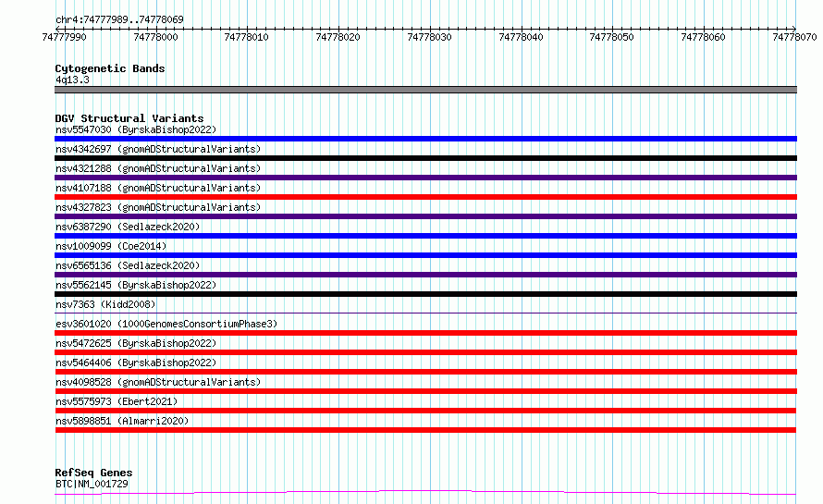This screenshot has width=823, height=504.
Task: Select the red bar under nsv5464406
Action: (x=425, y=372)
